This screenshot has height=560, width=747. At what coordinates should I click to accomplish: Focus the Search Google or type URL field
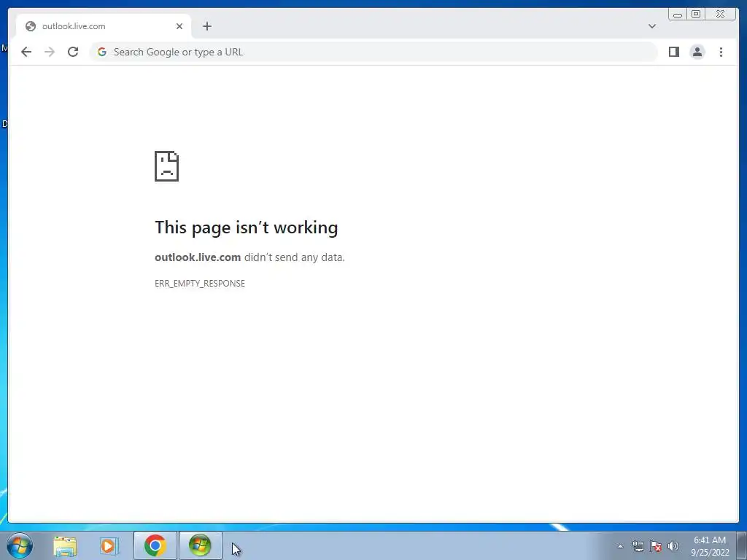[373, 52]
